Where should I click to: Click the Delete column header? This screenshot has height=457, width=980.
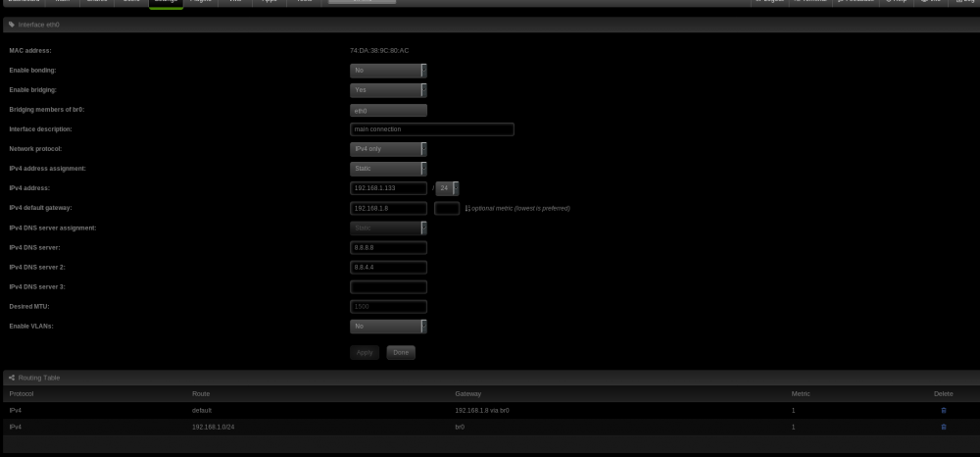943,394
